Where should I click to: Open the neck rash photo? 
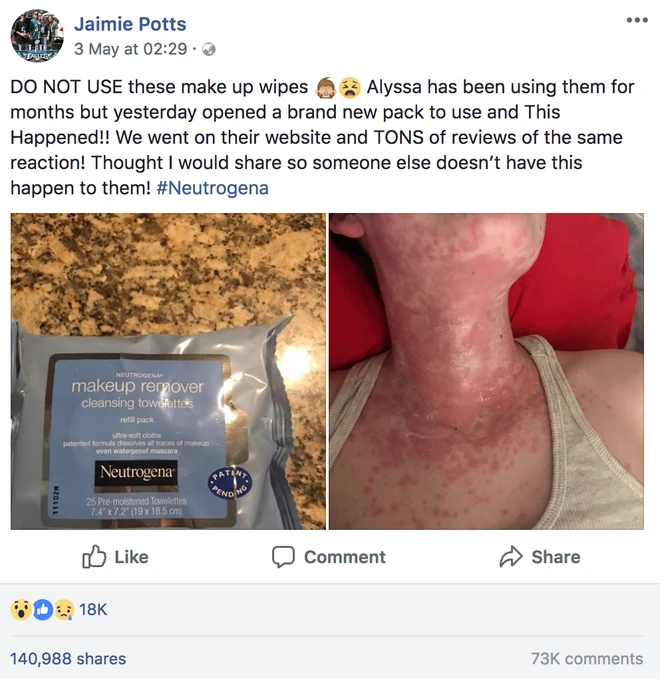[486, 371]
